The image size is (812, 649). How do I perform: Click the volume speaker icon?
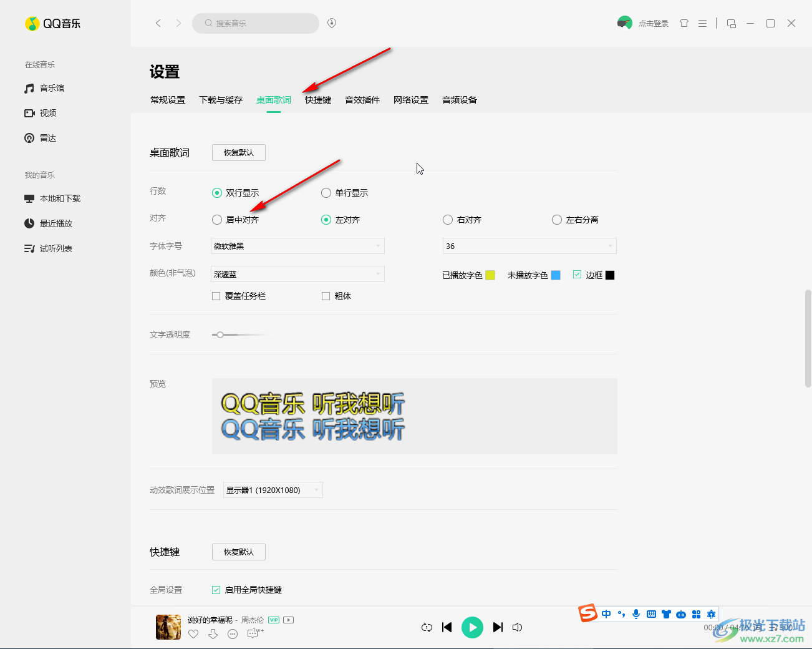pyautogui.click(x=517, y=627)
